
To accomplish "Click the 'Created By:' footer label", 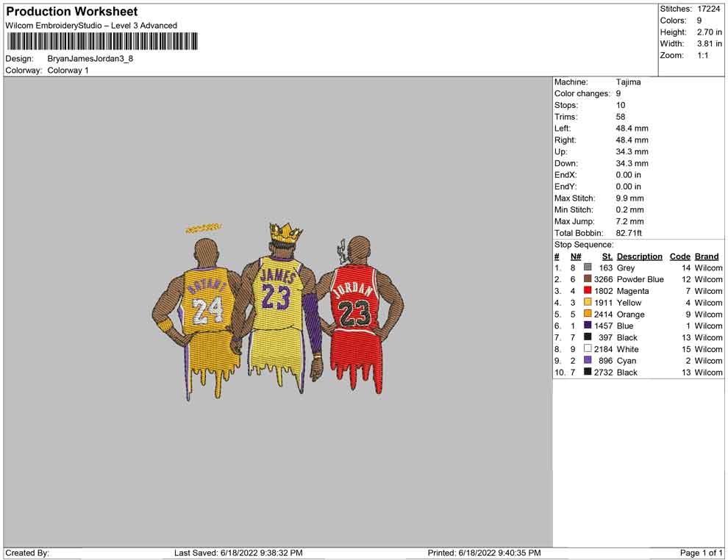I will tap(27, 553).
